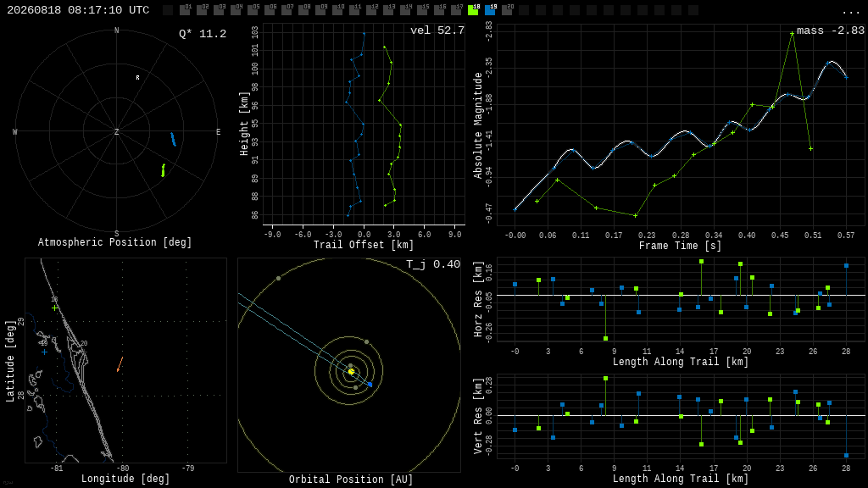Select the blue station 19 box
This screenshot has width=868, height=488.
[490, 10]
